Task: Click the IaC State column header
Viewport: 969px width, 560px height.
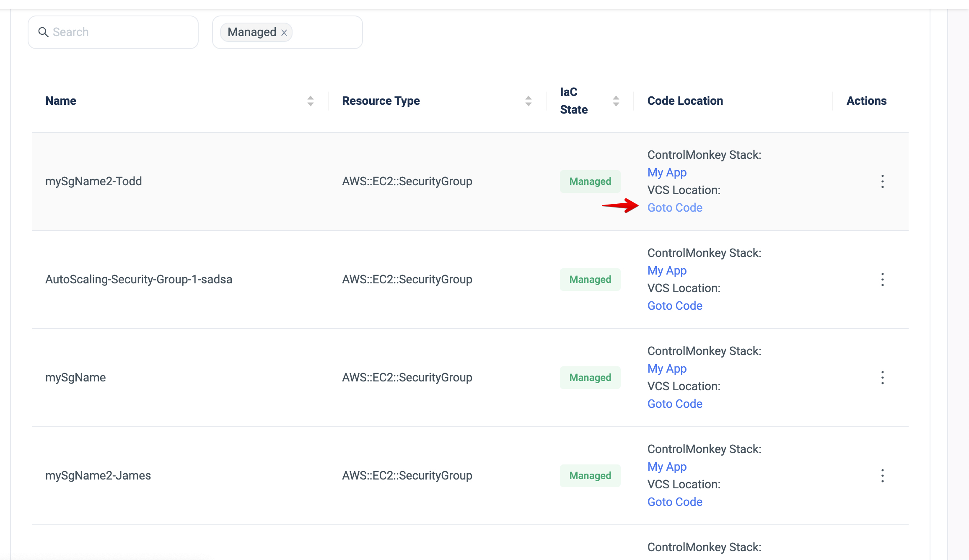Action: pos(574,101)
